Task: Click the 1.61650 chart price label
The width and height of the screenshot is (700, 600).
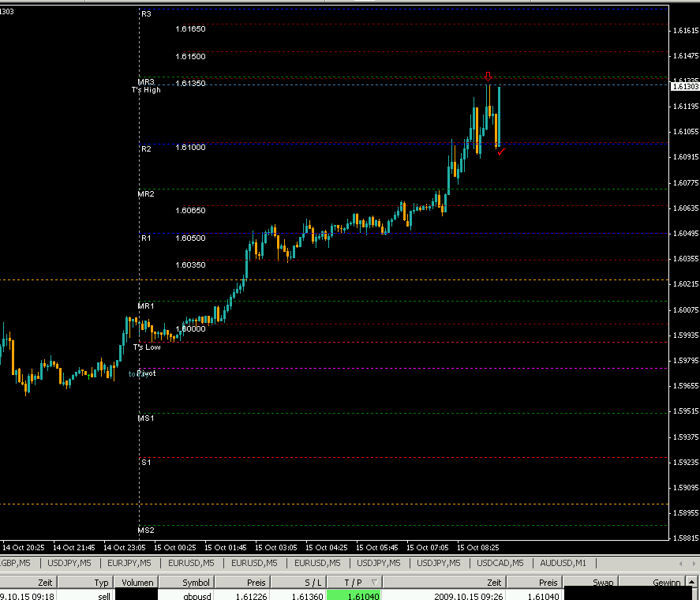Action: [191, 29]
